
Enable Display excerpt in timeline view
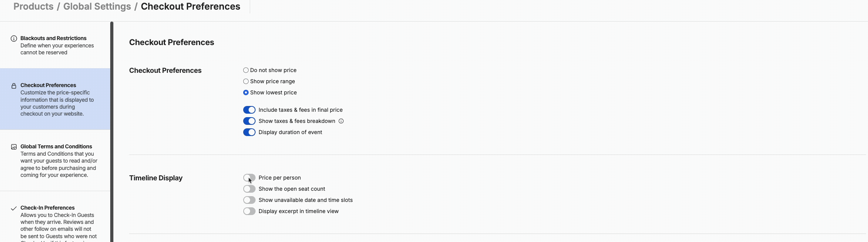tap(249, 211)
